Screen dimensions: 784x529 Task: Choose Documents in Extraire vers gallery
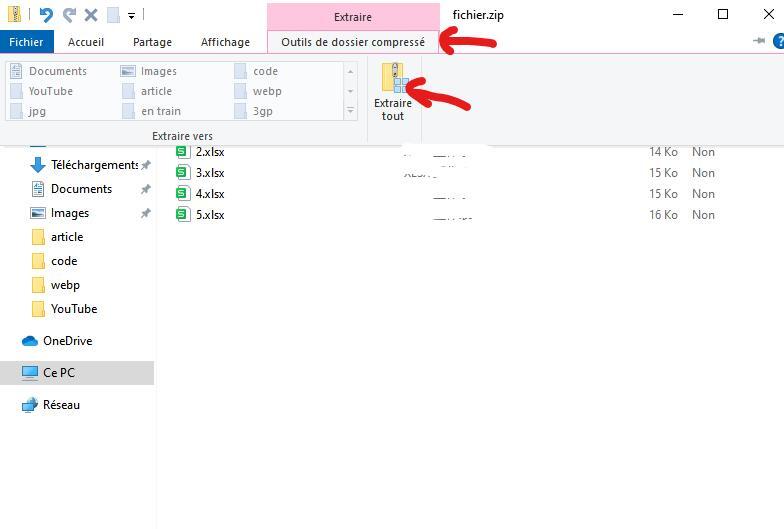pyautogui.click(x=49, y=71)
